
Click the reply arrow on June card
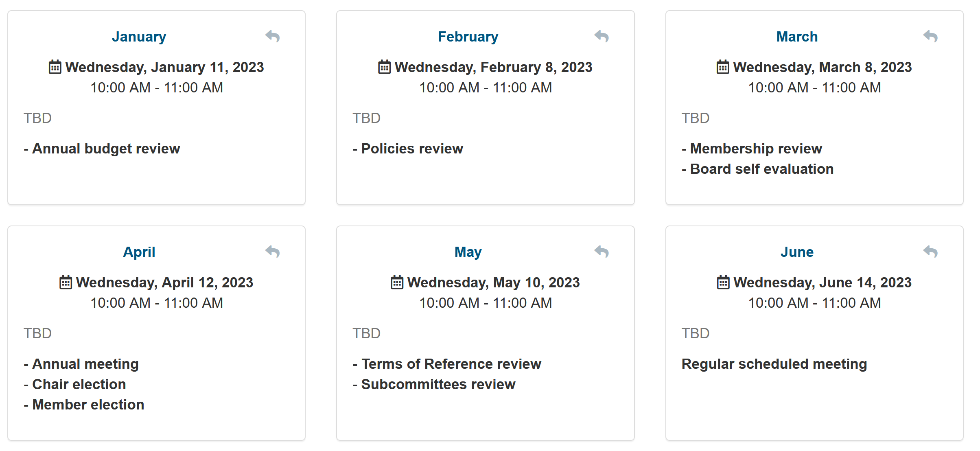pos(930,252)
